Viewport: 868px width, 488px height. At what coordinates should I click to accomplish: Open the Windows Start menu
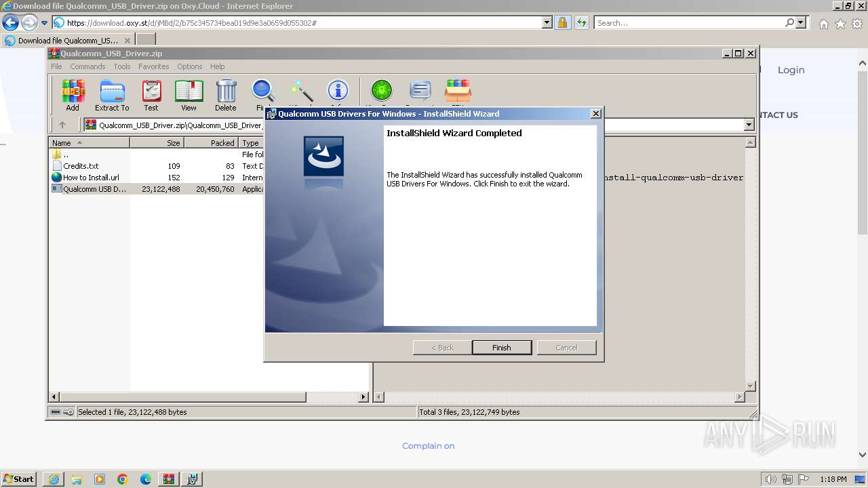[19, 479]
